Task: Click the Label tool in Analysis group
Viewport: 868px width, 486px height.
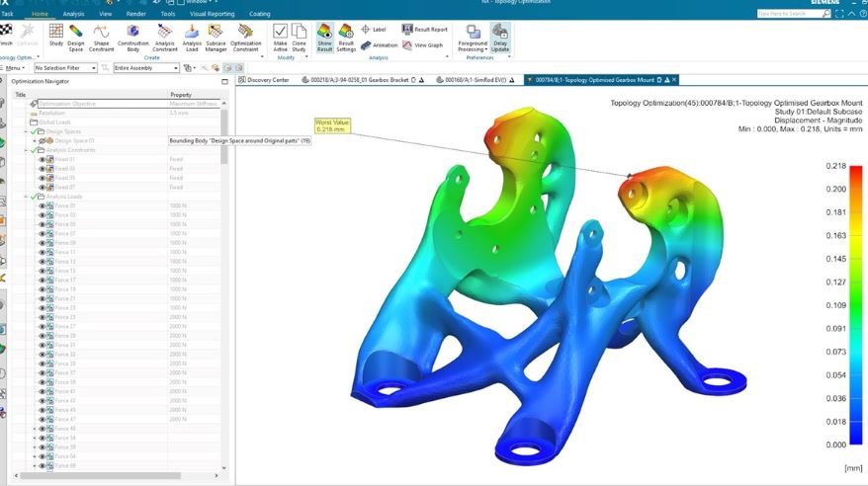Action: (374, 30)
